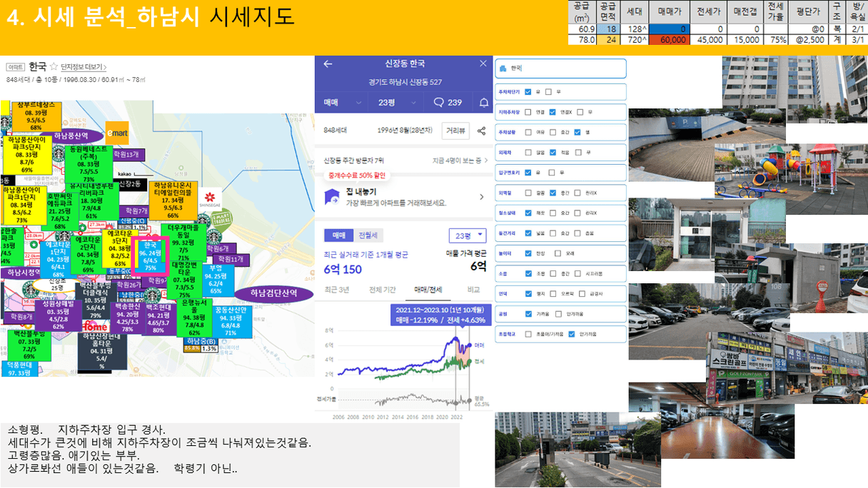Click the SHINSEGAE logo on the map
The width and height of the screenshot is (868, 488).
click(209, 200)
